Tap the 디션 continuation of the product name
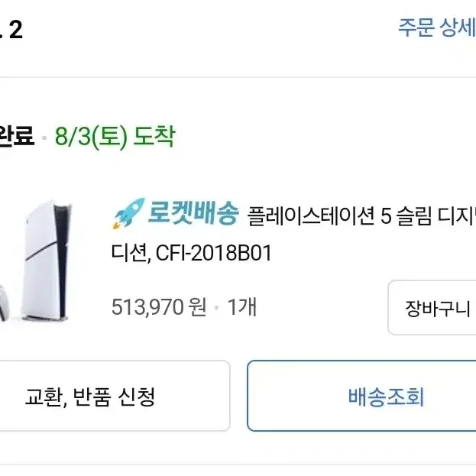 pyautogui.click(x=130, y=253)
